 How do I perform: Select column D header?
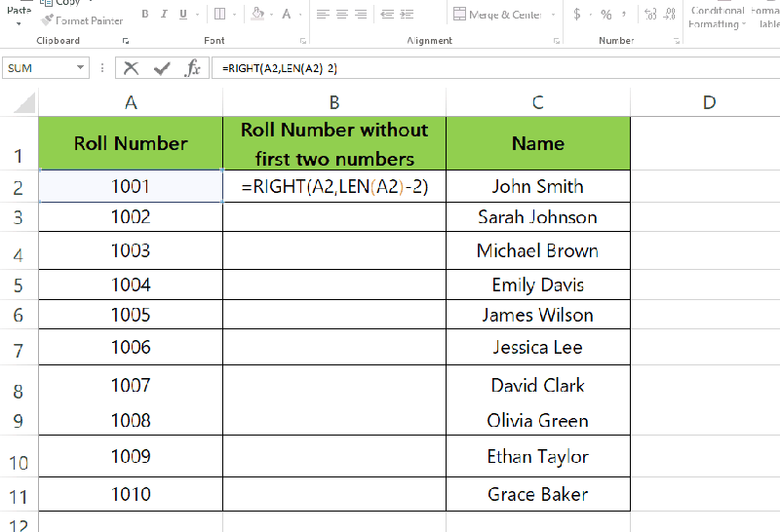(710, 102)
